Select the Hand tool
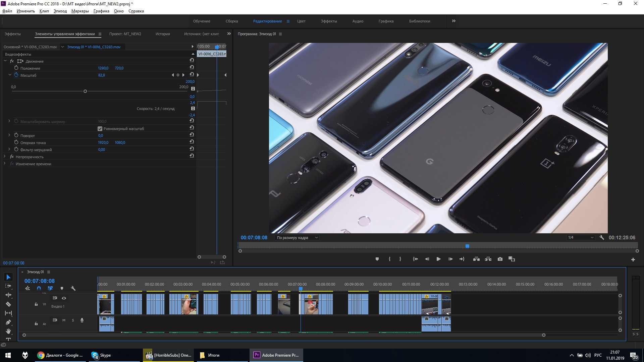Screen dimensions: 644x362 coord(8,331)
